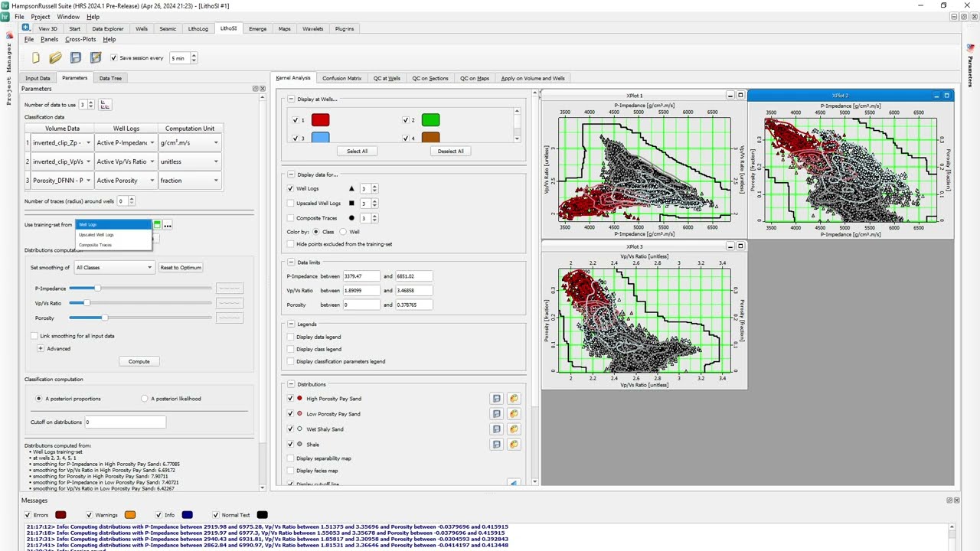The width and height of the screenshot is (980, 551).
Task: Click the Porosity smoothing slider handle
Action: coord(104,318)
